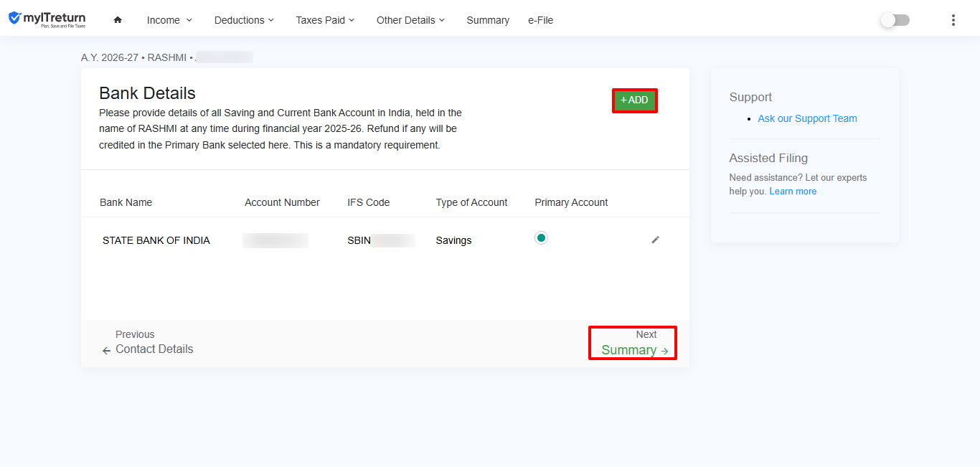The width and height of the screenshot is (980, 467).
Task: Click the SBIN IFS code cell
Action: pos(381,240)
